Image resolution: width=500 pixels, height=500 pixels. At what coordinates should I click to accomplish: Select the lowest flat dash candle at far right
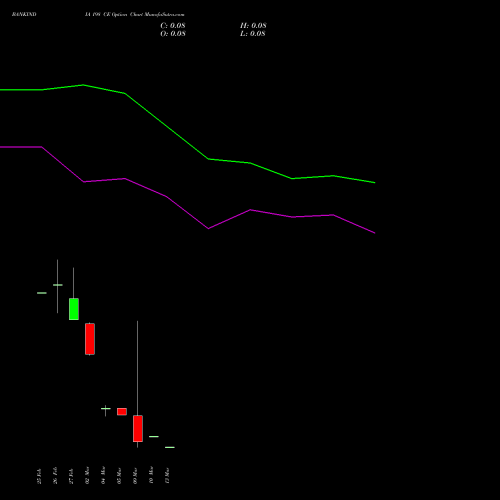point(170,447)
